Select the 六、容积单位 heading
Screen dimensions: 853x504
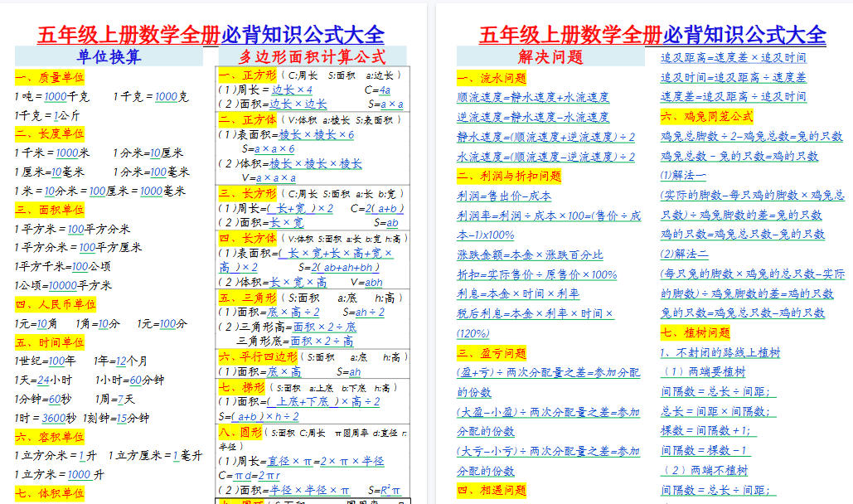tap(51, 437)
